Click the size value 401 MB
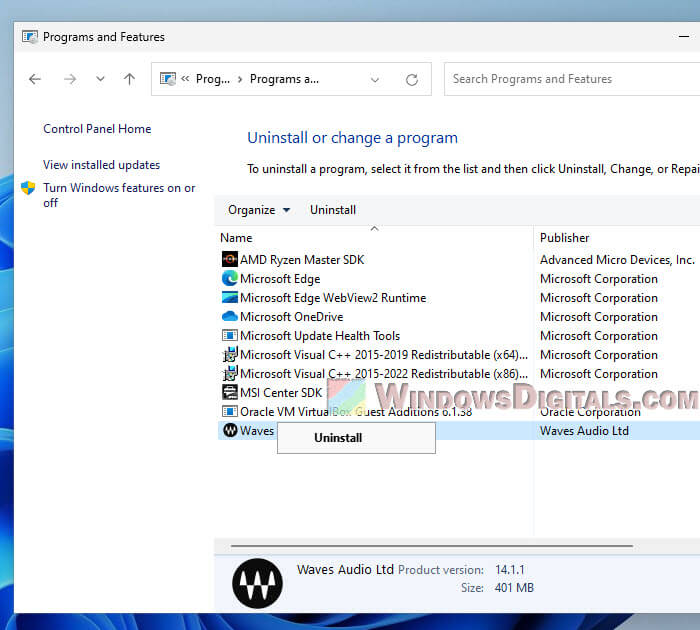 [x=514, y=588]
